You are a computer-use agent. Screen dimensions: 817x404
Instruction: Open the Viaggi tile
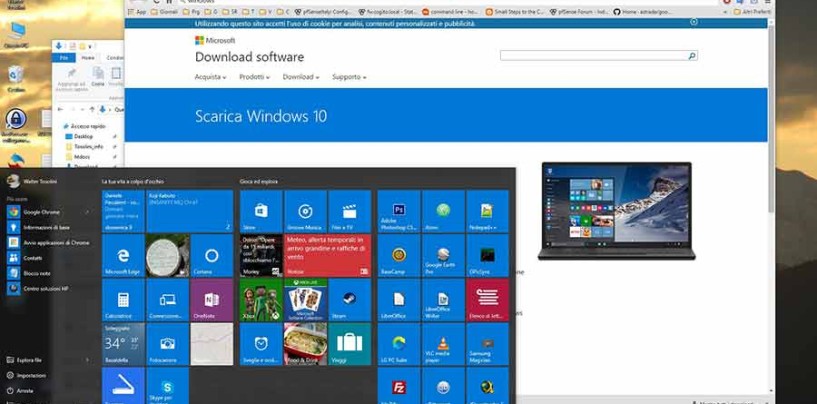pyautogui.click(x=350, y=344)
